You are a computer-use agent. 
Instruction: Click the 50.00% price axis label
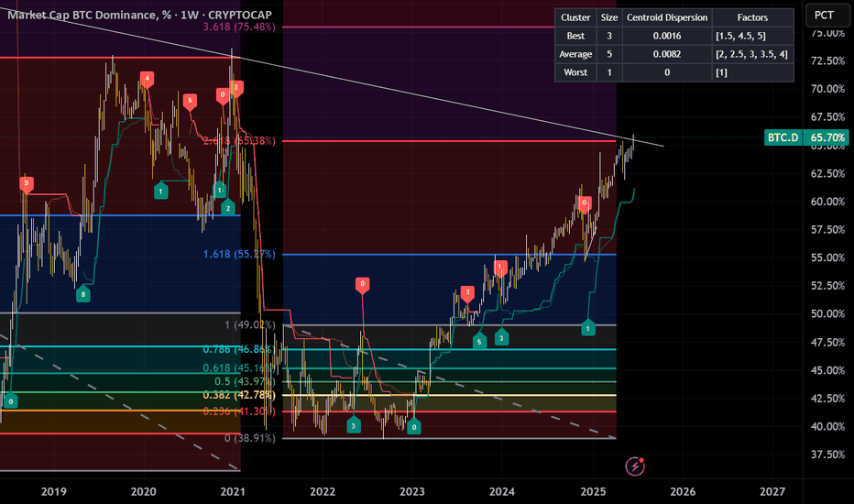pos(827,313)
